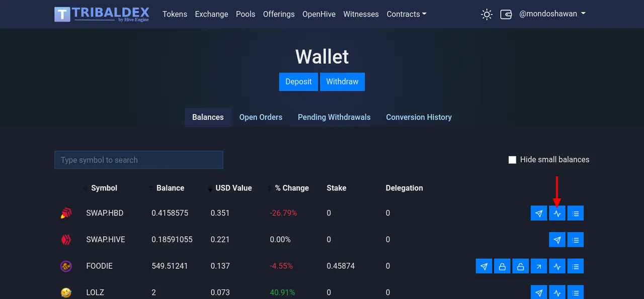
Task: Click the SWAP.HIVE symbol name
Action: [x=106, y=240]
